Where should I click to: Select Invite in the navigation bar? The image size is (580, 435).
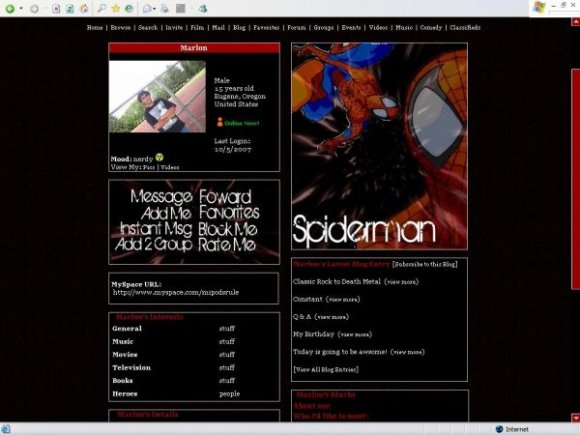point(174,27)
